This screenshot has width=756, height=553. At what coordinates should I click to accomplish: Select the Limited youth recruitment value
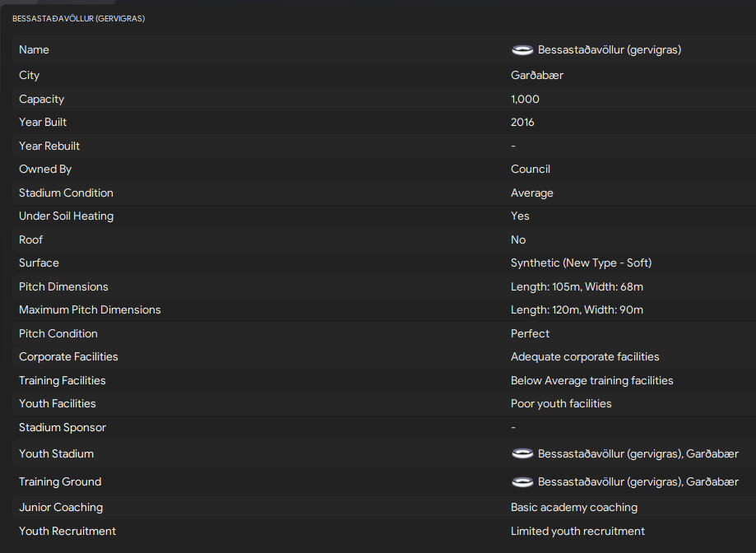[577, 532]
